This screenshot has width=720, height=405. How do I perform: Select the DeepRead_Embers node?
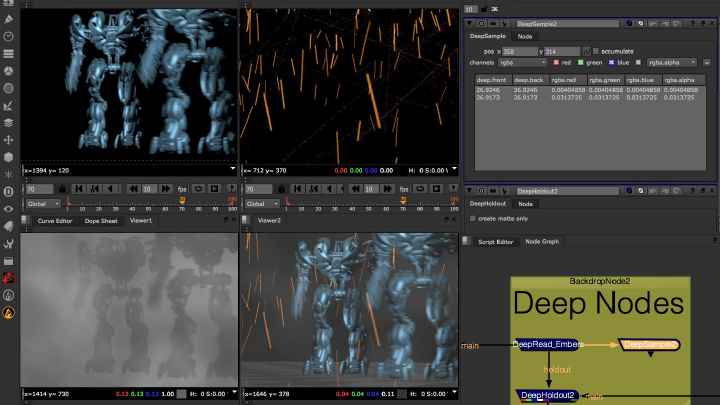coord(547,344)
